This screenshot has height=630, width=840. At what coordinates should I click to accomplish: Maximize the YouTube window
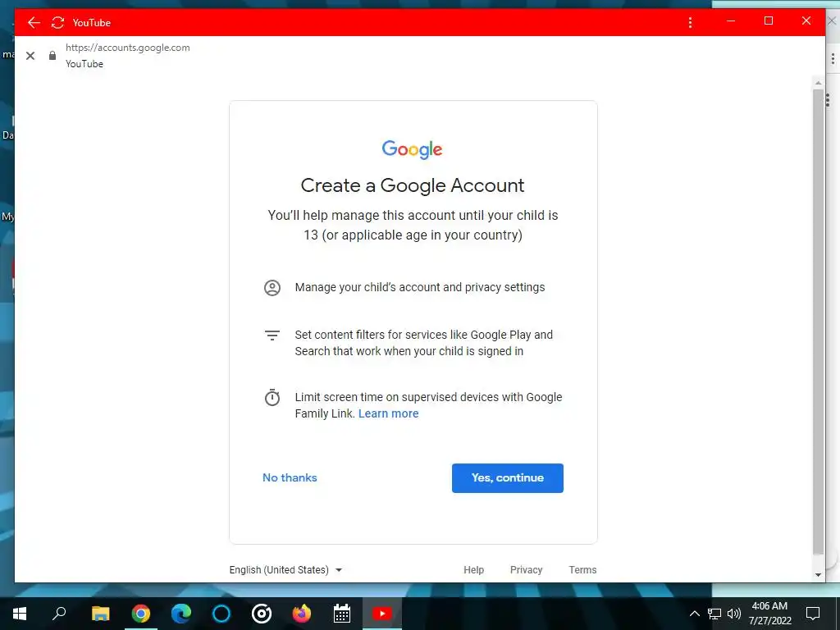pyautogui.click(x=768, y=21)
